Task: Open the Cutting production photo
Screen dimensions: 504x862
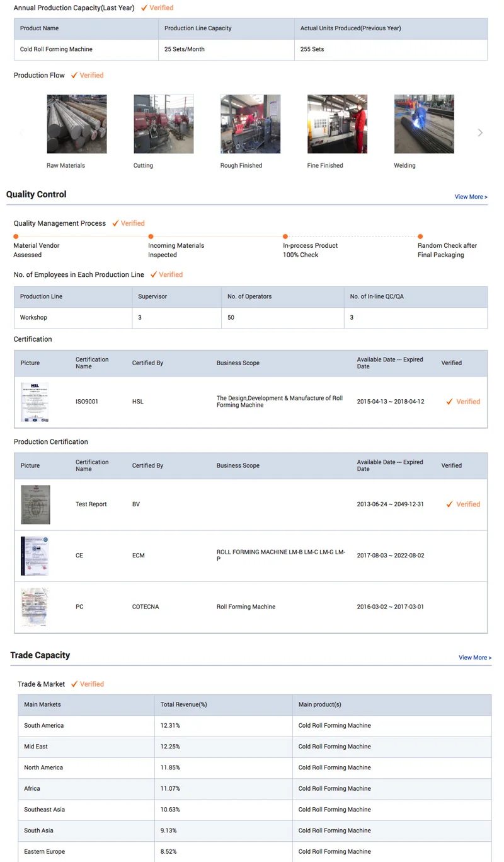Action: tap(164, 124)
